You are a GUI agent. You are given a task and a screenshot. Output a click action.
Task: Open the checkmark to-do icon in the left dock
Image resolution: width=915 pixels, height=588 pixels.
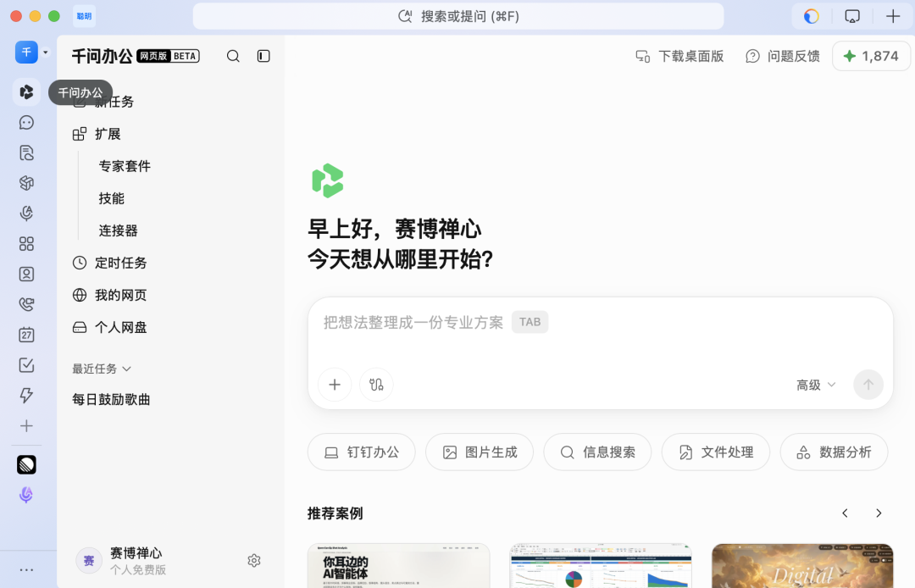(26, 365)
